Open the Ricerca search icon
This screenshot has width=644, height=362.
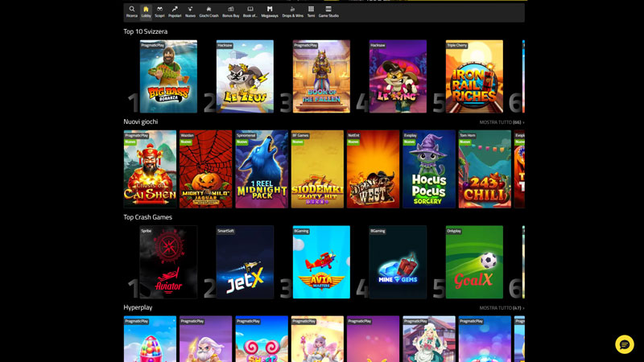(132, 12)
